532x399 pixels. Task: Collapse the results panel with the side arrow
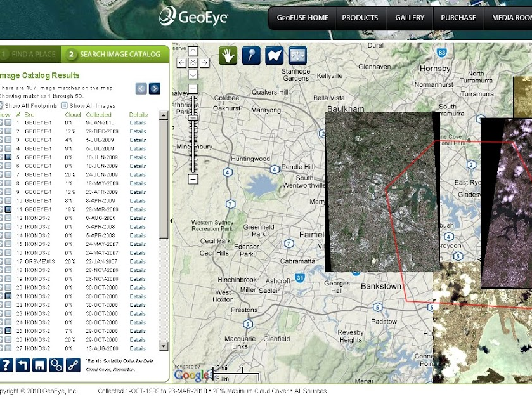171,221
